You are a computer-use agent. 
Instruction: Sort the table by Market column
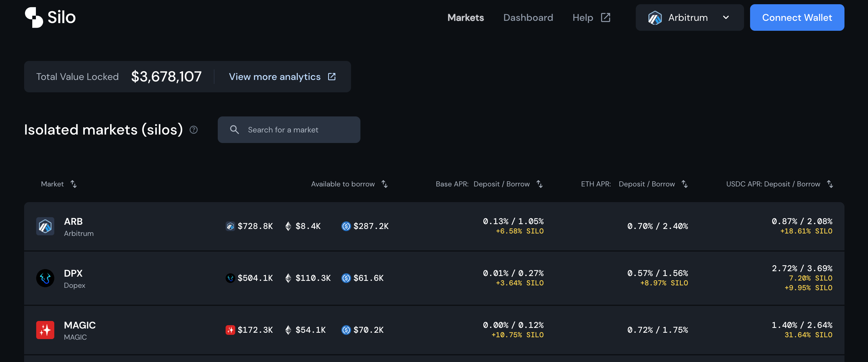74,184
